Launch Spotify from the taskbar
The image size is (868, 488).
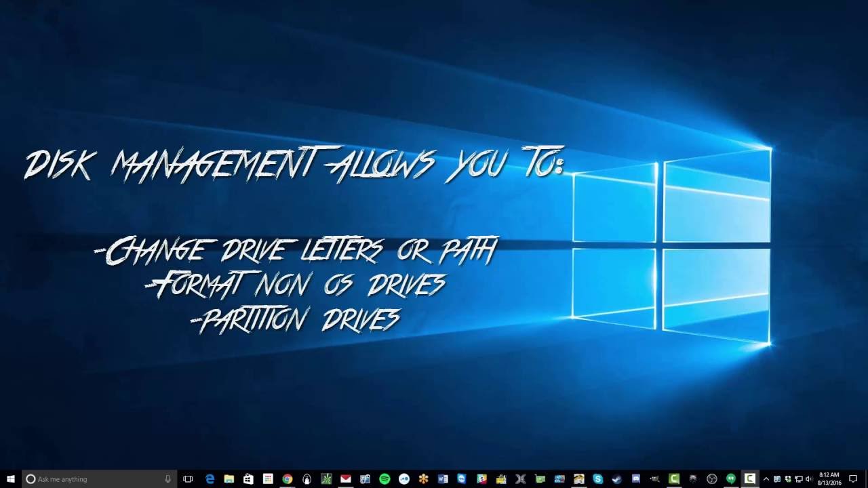click(384, 479)
